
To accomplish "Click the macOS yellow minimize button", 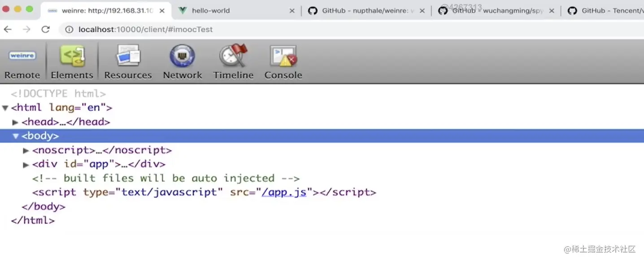I will tap(18, 9).
